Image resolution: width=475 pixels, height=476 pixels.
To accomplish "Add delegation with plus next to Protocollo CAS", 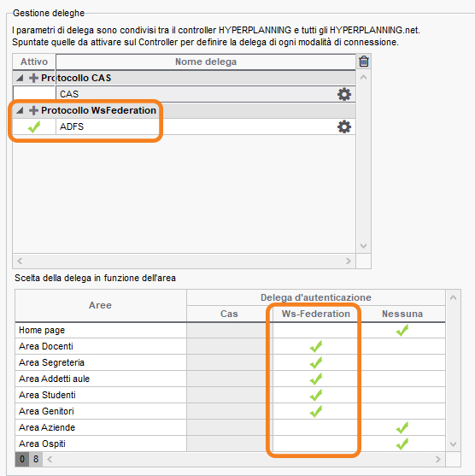I will (x=33, y=78).
